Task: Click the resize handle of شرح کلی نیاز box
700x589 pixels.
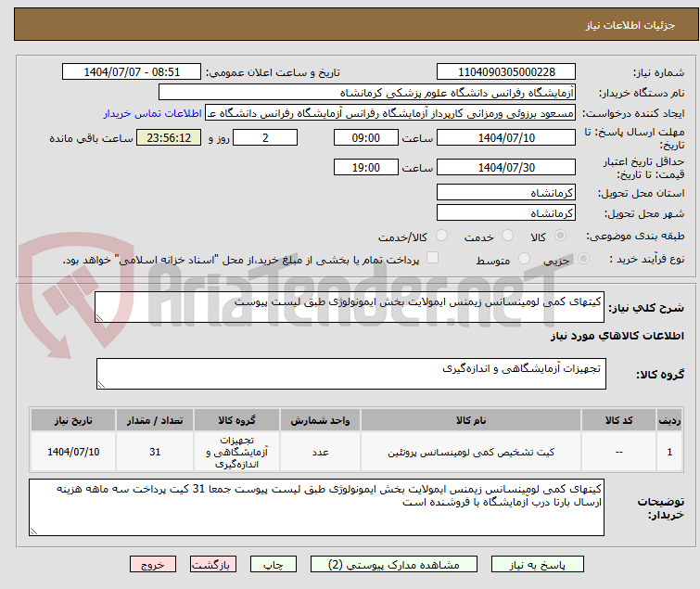Action: [x=99, y=318]
